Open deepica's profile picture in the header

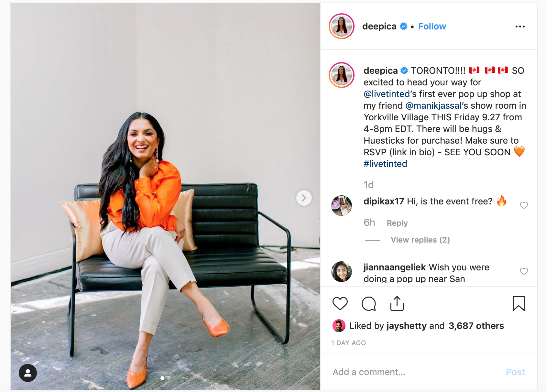pos(342,26)
